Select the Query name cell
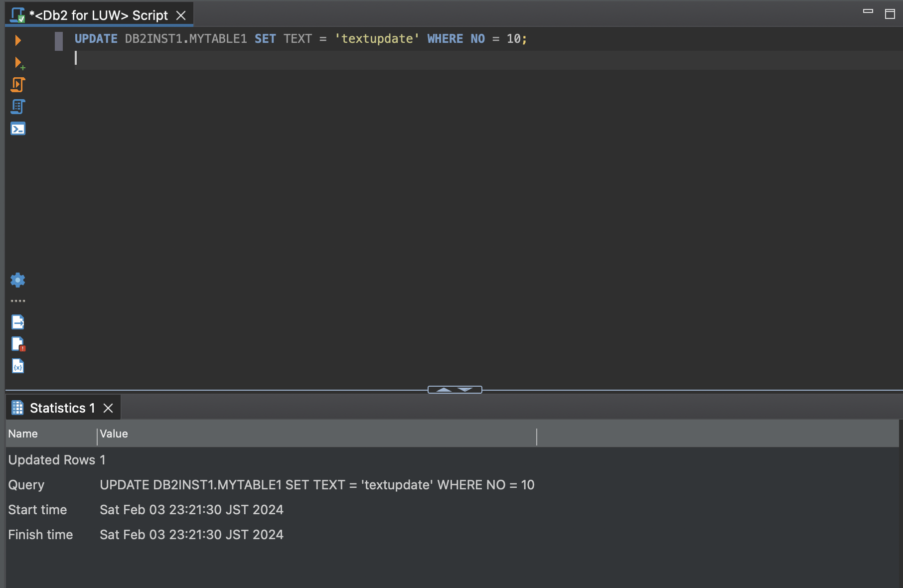 tap(26, 485)
